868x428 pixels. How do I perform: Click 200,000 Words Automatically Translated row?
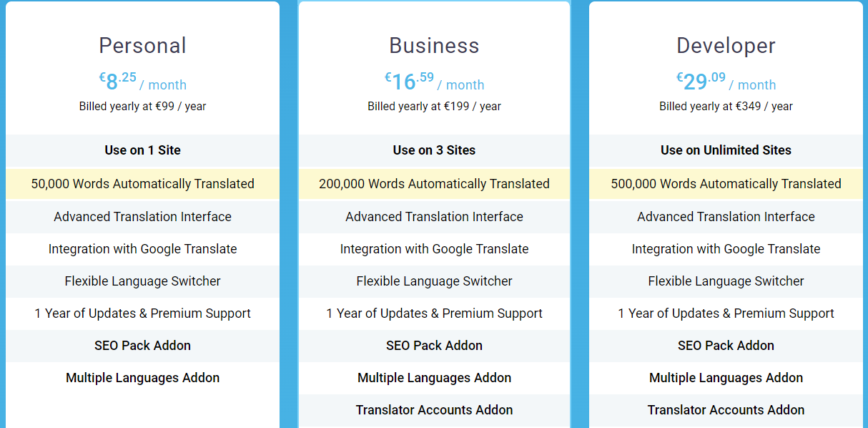(x=434, y=184)
